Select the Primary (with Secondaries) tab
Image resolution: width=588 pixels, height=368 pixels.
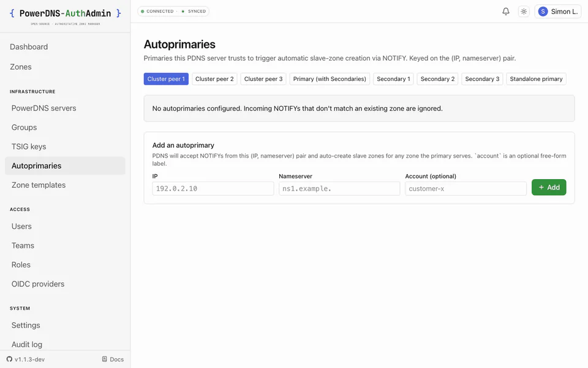tap(330, 79)
